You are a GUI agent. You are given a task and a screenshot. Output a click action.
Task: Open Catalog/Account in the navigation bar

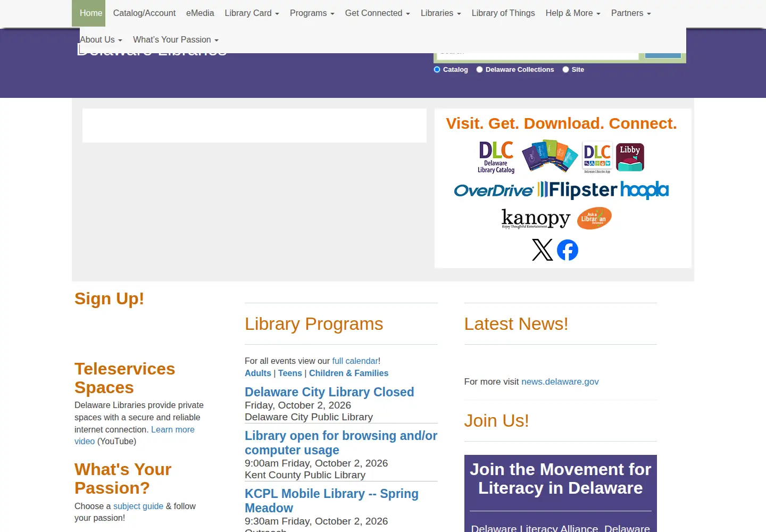click(x=144, y=13)
